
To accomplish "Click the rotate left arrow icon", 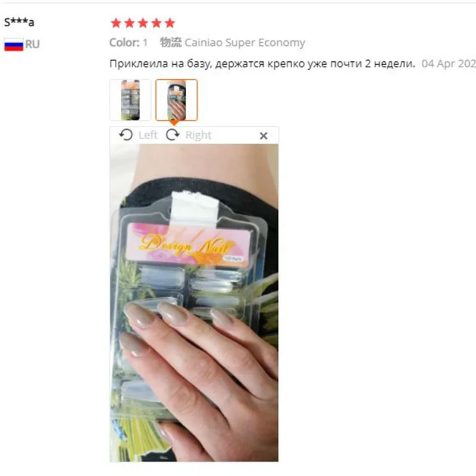I will [x=126, y=135].
